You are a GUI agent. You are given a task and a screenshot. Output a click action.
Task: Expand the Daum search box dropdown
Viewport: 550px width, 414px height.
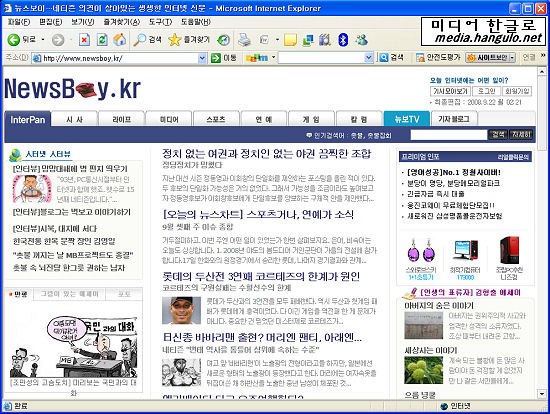(x=369, y=58)
